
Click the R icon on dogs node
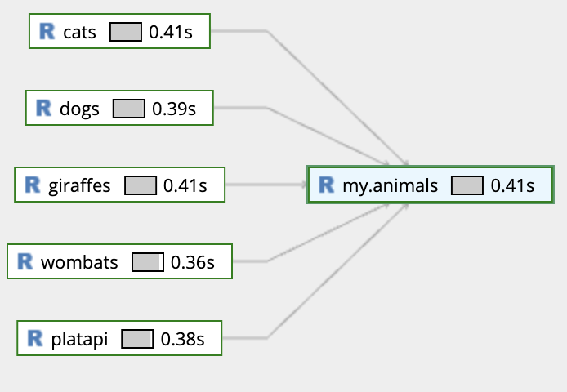(44, 108)
